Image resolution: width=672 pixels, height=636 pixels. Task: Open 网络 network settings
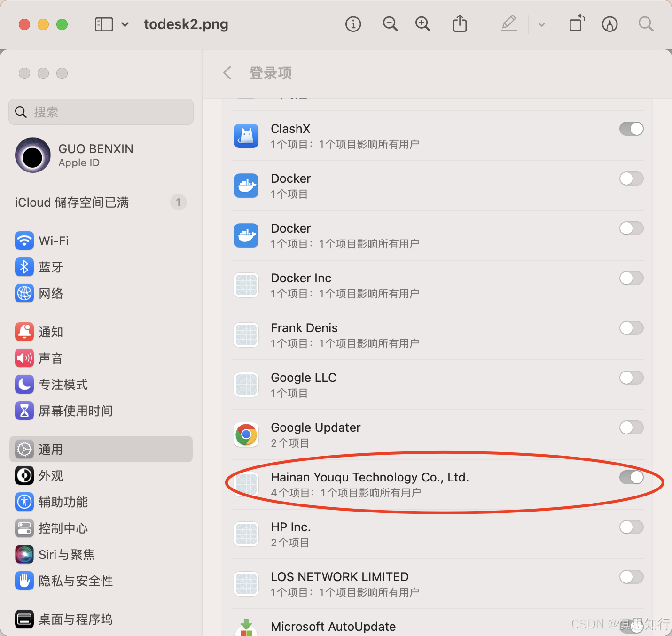(x=101, y=294)
